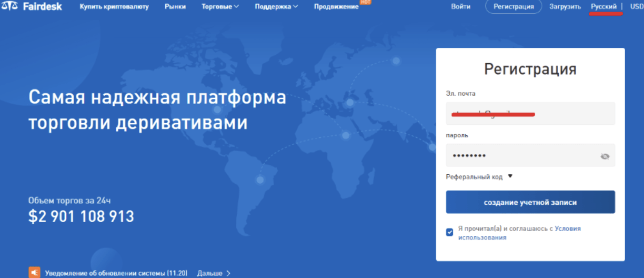Click the Регистрация button in header
Screen dimensions: 644x278
pos(514,7)
